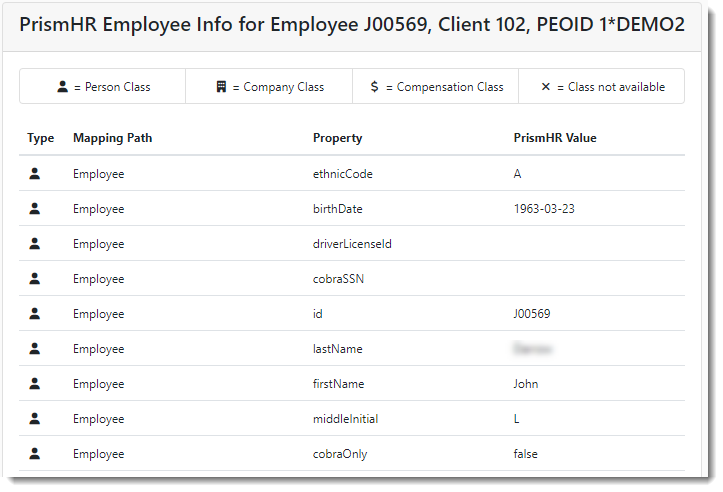The height and width of the screenshot is (492, 723).
Task: Click the Property column header
Action: point(337,138)
